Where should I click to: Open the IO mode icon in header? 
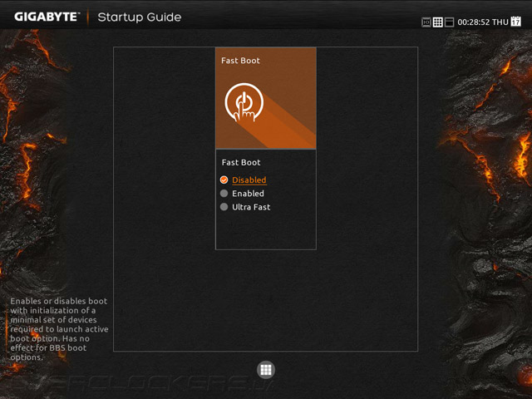pos(426,22)
